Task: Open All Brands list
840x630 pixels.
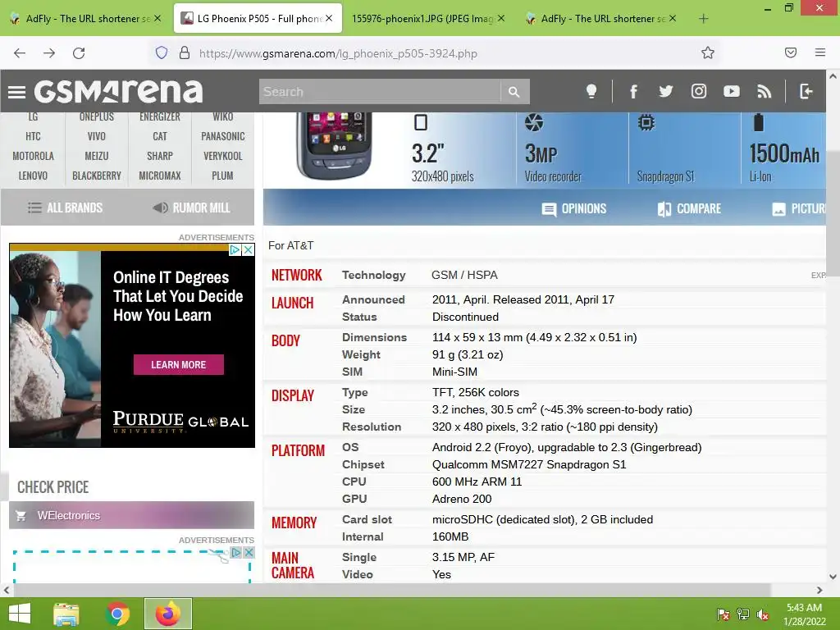Action: coord(65,208)
